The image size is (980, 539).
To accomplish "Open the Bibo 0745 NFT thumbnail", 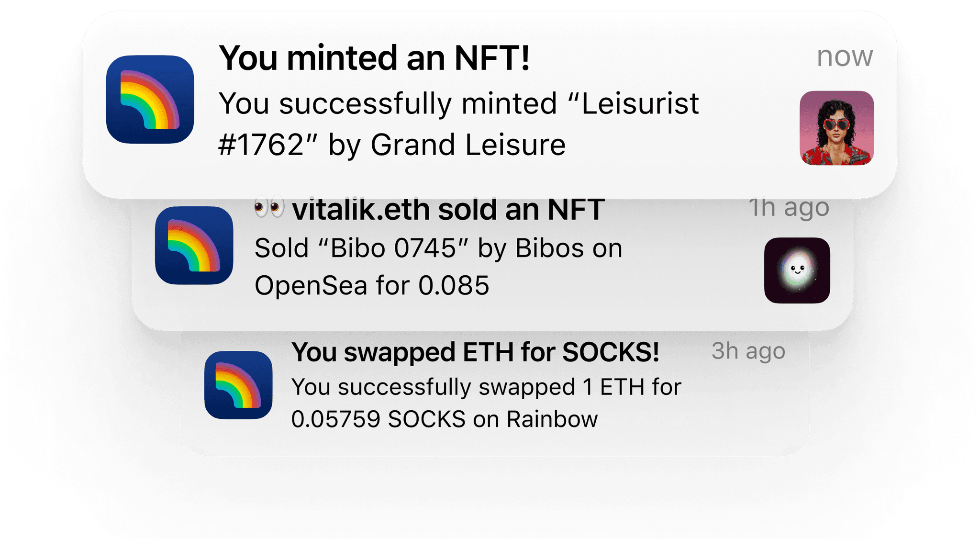I will (797, 270).
